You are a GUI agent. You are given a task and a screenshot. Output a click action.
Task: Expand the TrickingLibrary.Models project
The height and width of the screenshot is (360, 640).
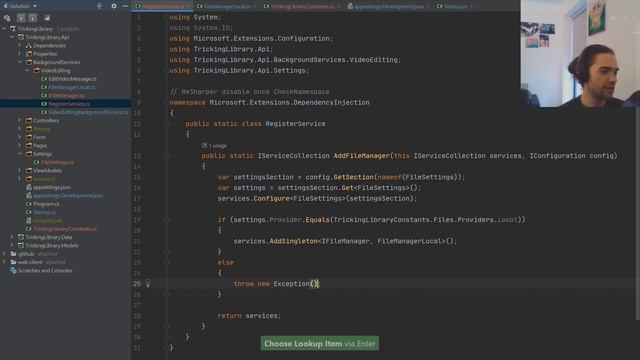pos(12,245)
